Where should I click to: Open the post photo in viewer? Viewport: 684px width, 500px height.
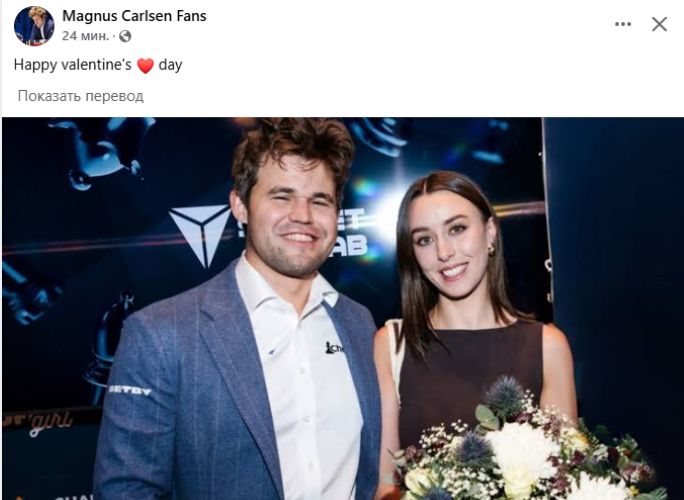[343, 308]
